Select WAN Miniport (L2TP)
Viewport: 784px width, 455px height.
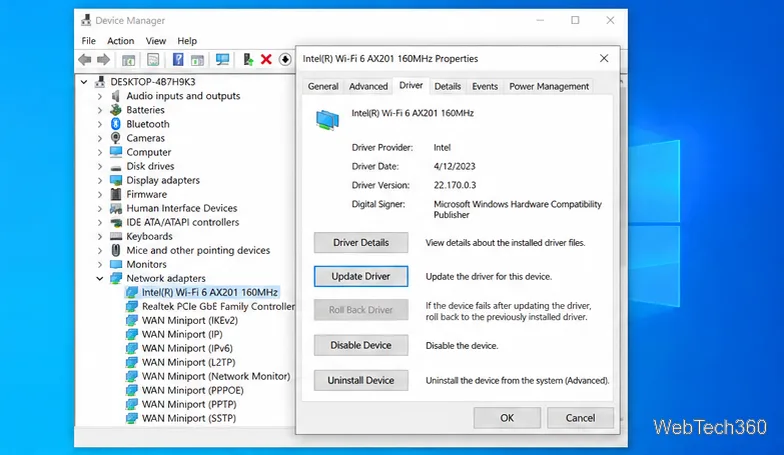click(188, 362)
